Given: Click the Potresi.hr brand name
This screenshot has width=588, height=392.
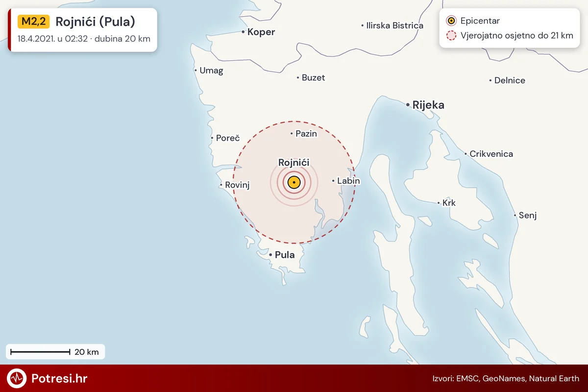Looking at the screenshot, I should point(59,378).
